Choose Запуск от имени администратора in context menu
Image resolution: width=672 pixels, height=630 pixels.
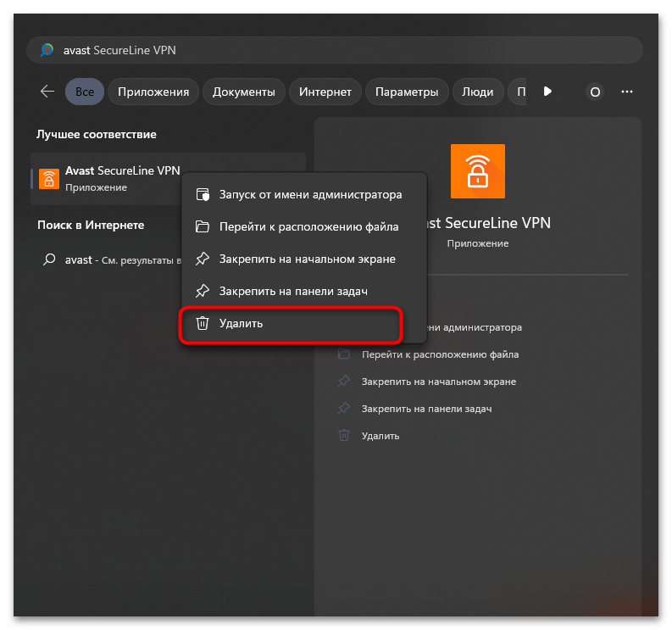click(x=304, y=194)
